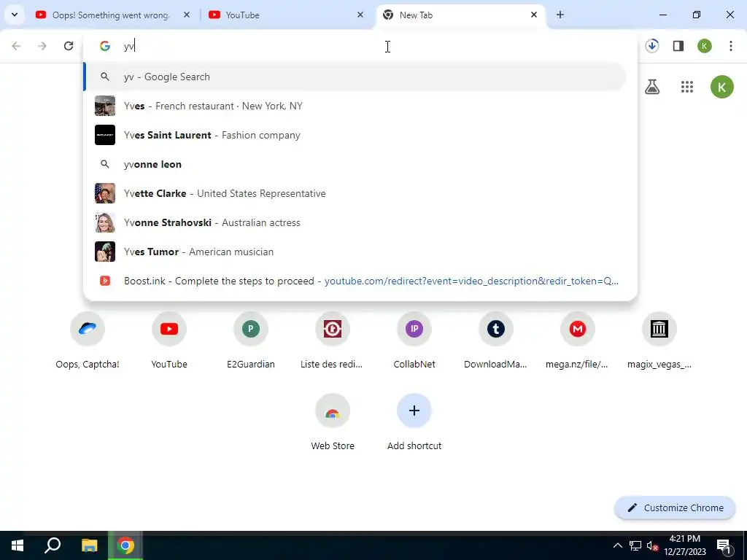Open the notification center icon
The width and height of the screenshot is (747, 560).
[x=724, y=545]
